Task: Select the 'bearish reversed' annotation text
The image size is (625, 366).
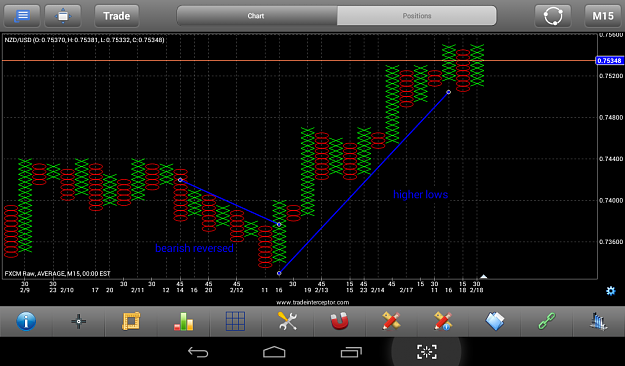Action: pos(194,248)
